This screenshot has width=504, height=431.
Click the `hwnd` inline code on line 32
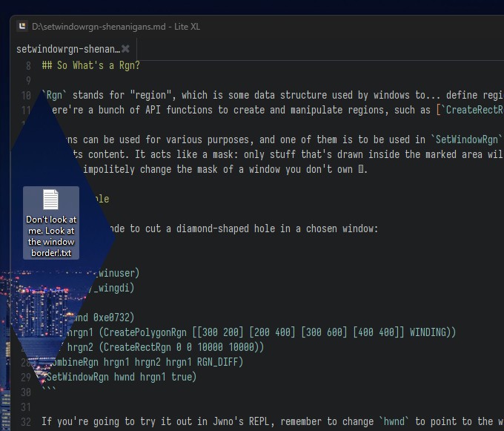394,421
